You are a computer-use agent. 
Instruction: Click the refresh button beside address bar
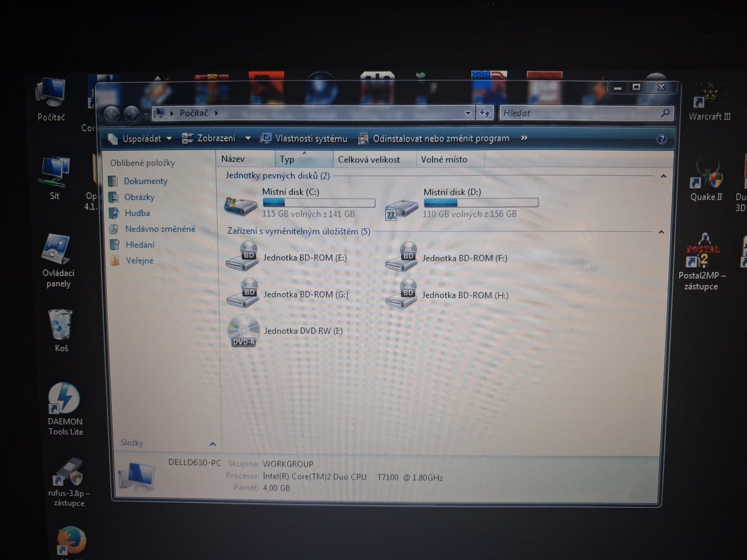[485, 113]
